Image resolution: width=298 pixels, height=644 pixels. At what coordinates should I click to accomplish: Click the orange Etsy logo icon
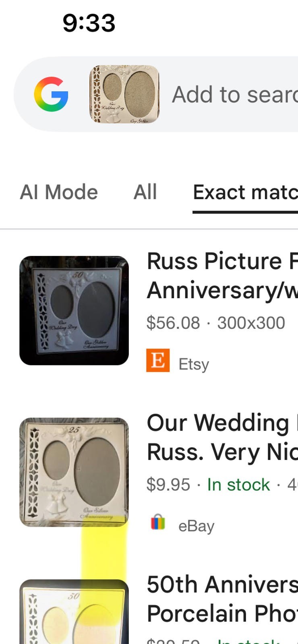click(x=158, y=360)
